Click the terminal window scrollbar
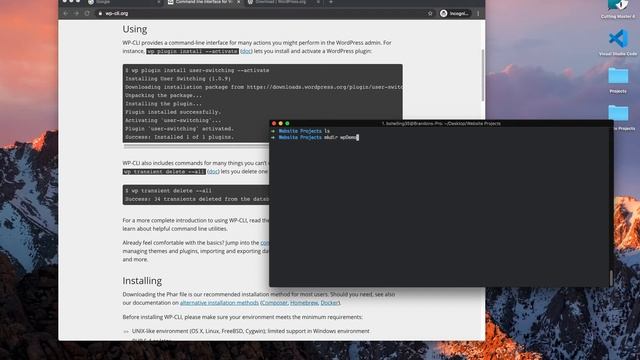 tap(611, 278)
